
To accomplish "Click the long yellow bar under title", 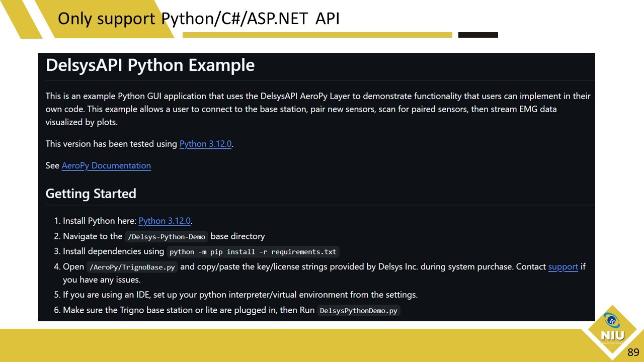I will click(x=317, y=35).
